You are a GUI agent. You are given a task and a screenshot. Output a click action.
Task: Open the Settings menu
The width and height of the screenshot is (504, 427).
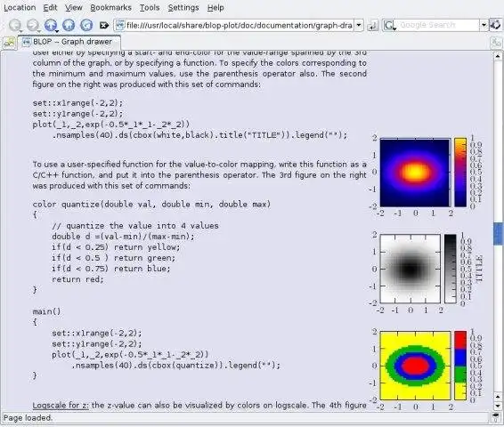pyautogui.click(x=183, y=7)
